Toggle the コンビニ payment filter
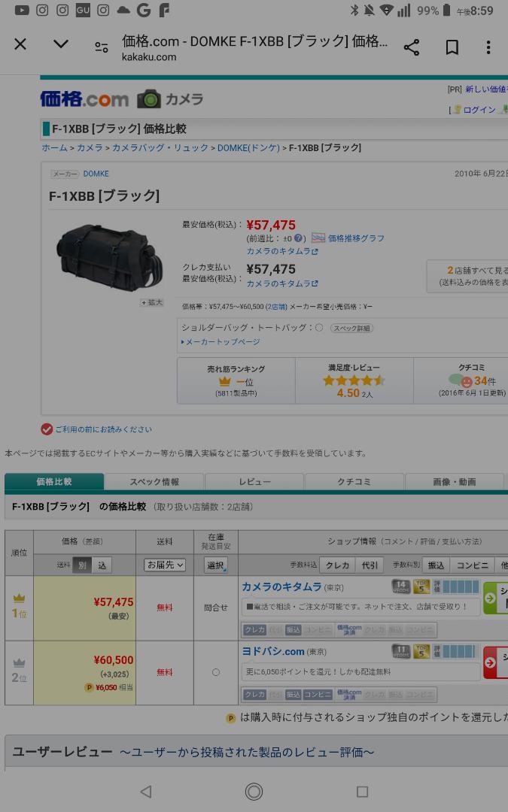This screenshot has height=812, width=508. point(472,565)
